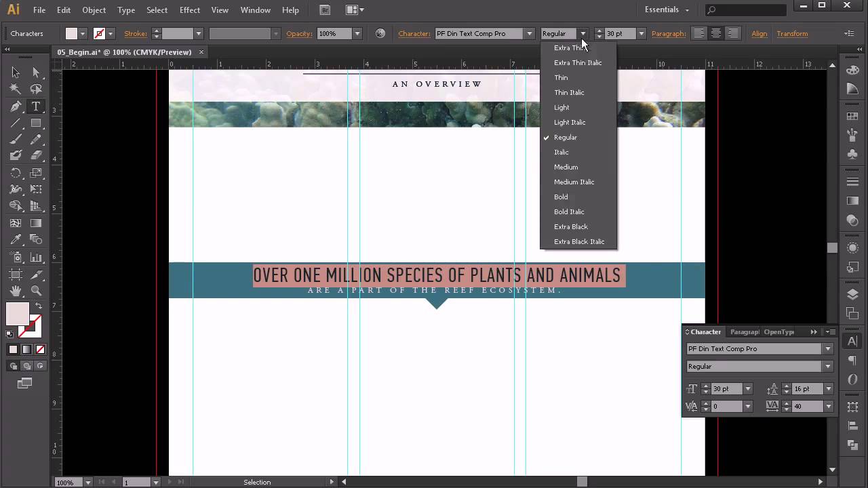Screen dimensions: 868x488
Task: Open the Symbols panel dock icon
Action: pyautogui.click(x=852, y=155)
